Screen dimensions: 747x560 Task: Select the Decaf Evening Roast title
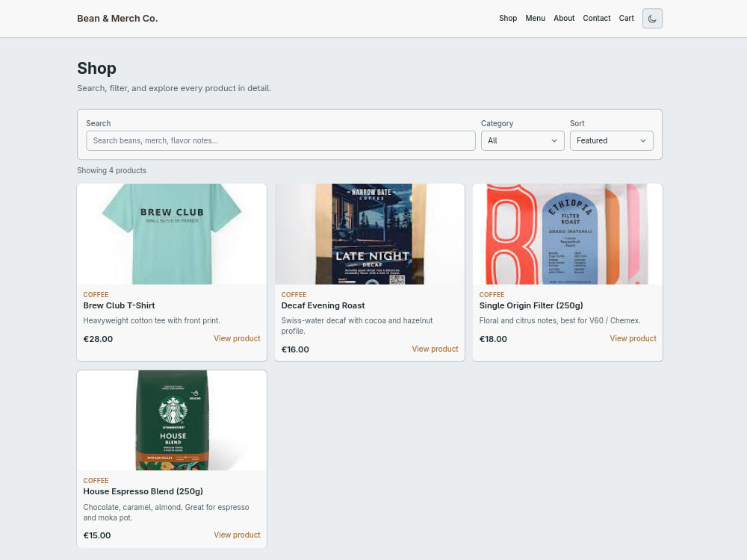coord(323,305)
